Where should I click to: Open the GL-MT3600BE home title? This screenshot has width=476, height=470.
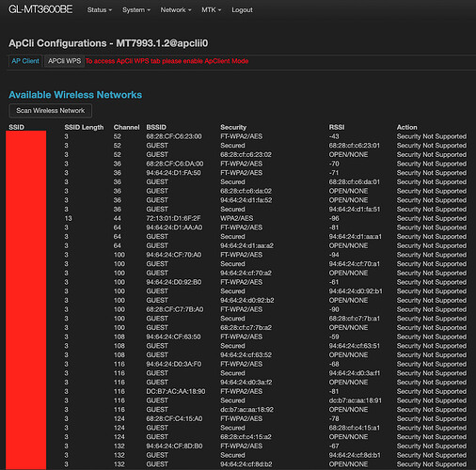40,9
